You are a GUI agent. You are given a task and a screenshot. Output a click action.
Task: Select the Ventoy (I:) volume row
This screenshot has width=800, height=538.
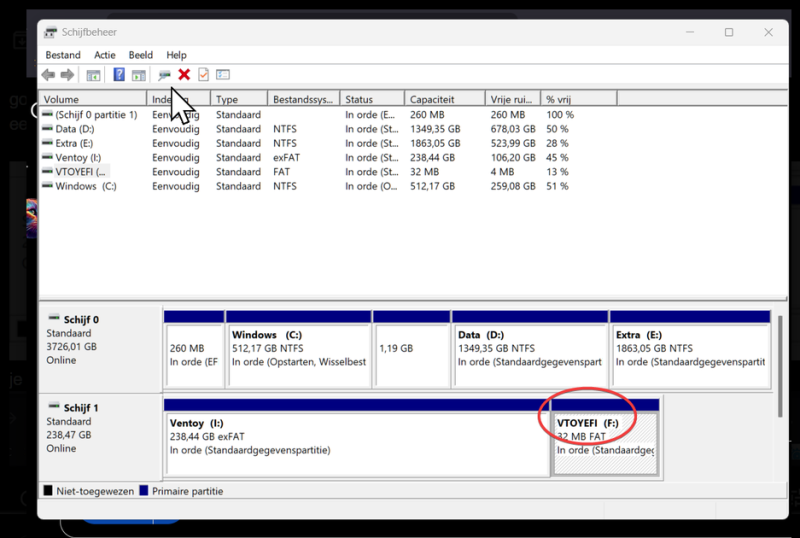[308, 157]
